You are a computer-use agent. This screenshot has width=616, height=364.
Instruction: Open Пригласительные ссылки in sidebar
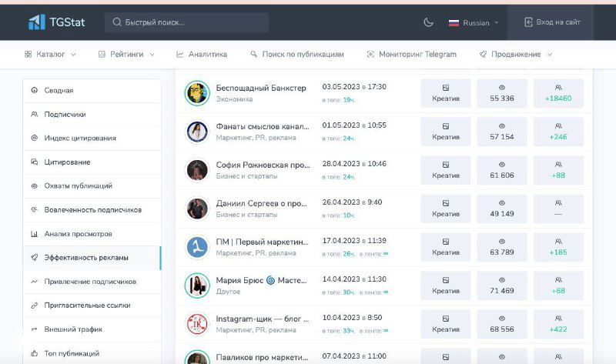click(87, 306)
